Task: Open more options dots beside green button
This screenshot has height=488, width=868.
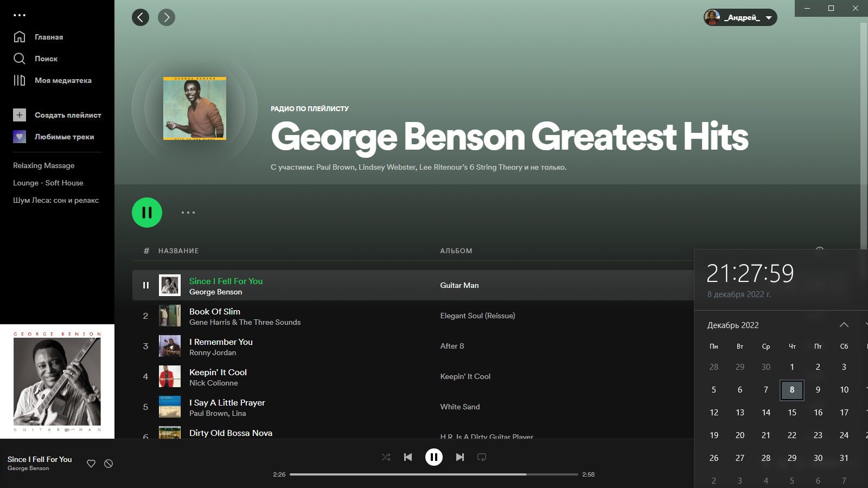Action: pos(188,213)
